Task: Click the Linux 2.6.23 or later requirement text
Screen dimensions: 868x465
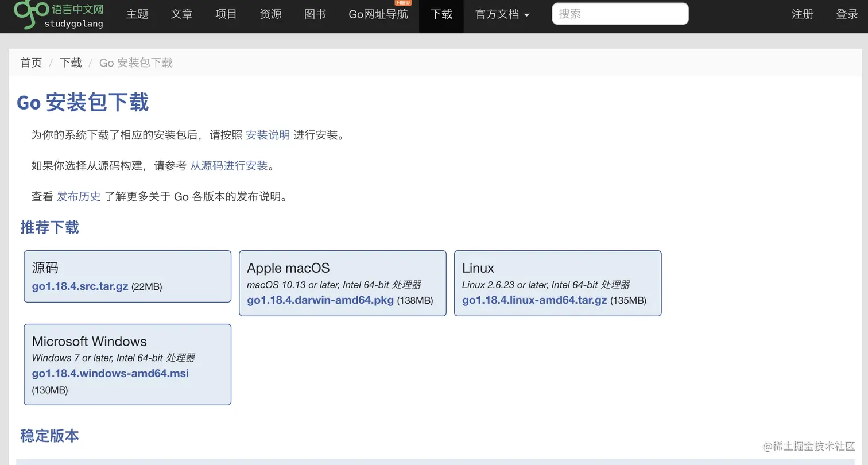Action: coord(546,285)
